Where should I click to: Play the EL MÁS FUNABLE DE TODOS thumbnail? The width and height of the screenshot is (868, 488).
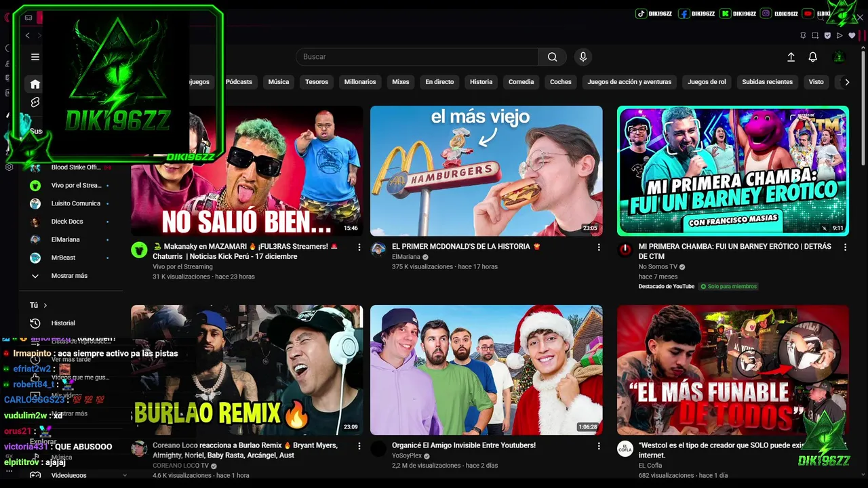click(733, 370)
